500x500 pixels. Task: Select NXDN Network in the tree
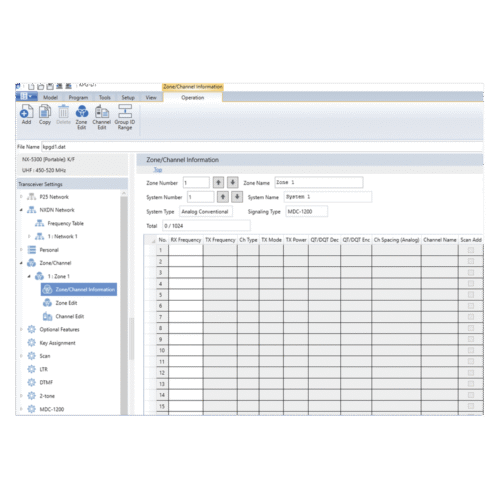coord(57,210)
